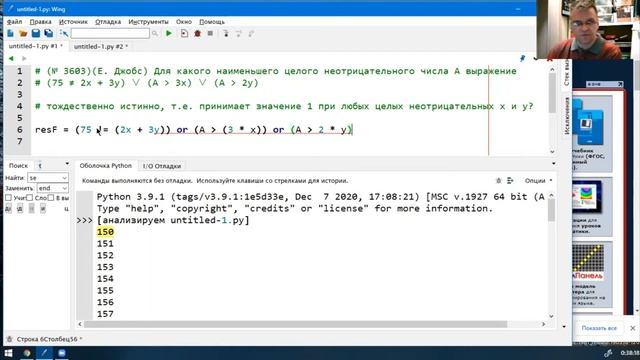Click the Wing IDE icon in the taskbar
This screenshot has height=360, width=640.
tap(44, 353)
